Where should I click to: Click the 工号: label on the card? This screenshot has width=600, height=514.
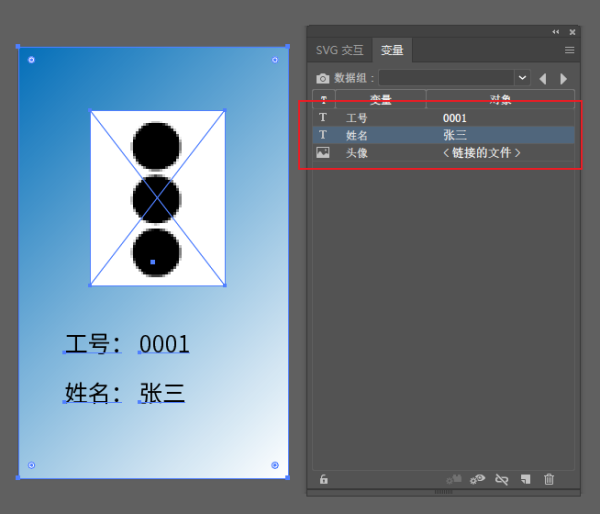pos(93,344)
